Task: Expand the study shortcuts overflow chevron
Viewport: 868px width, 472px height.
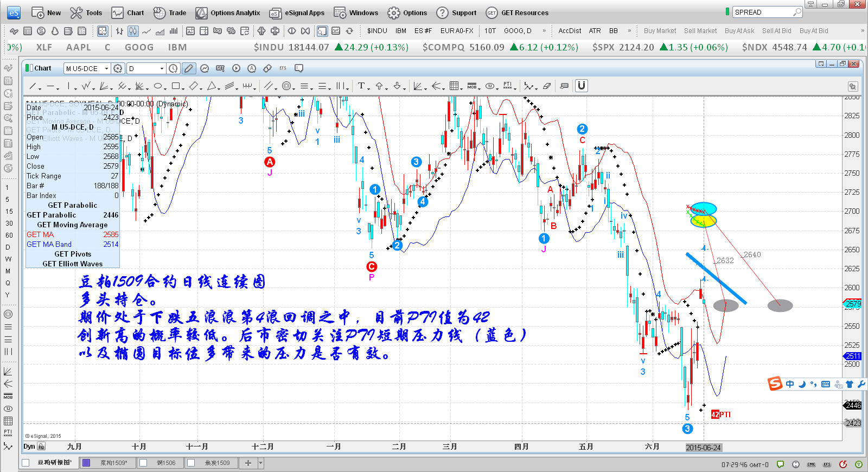Action: [629, 31]
